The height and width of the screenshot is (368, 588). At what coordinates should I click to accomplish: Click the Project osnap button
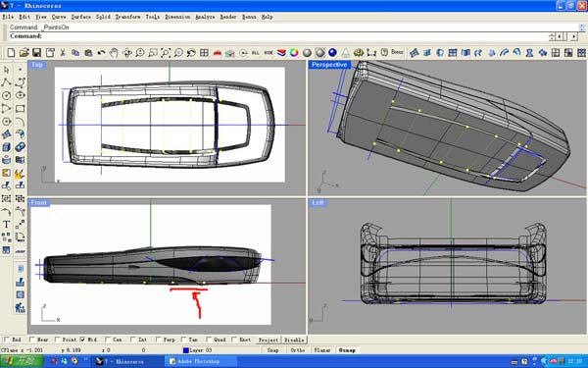269,340
